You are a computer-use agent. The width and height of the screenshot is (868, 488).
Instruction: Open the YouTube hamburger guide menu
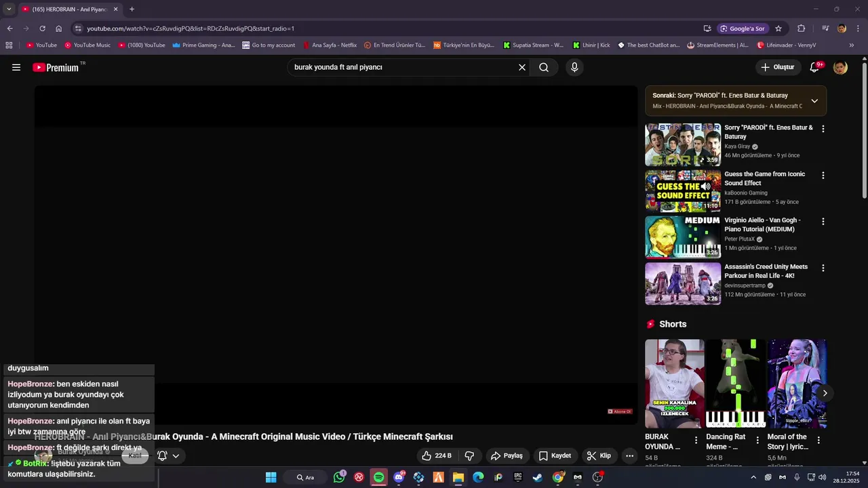[16, 67]
